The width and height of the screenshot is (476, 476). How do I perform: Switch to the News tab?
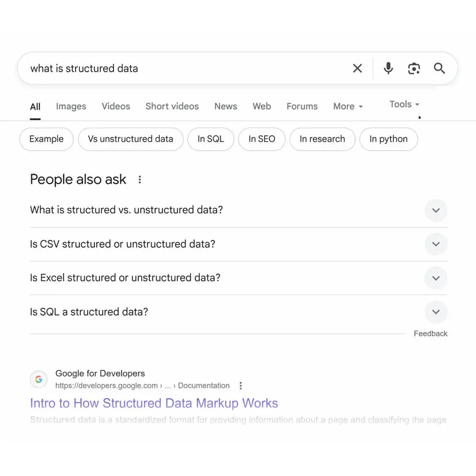point(225,106)
